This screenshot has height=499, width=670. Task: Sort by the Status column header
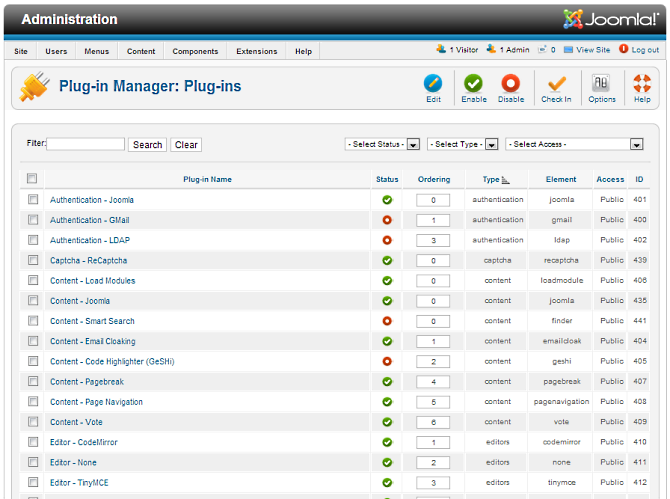tap(387, 179)
